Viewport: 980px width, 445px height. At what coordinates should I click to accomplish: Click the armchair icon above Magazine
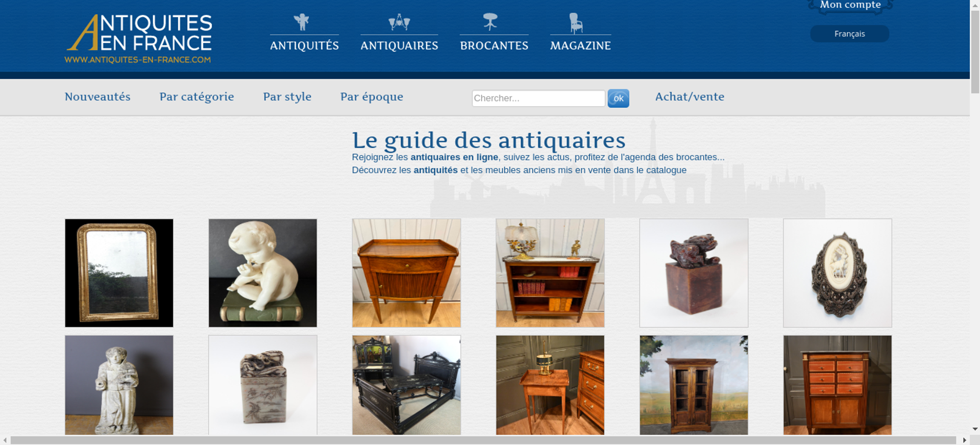576,23
